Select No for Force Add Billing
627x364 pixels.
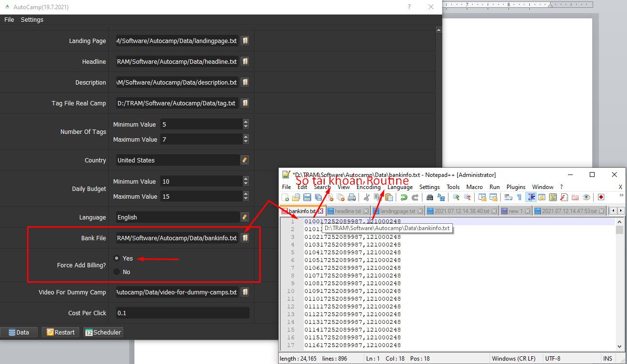117,272
